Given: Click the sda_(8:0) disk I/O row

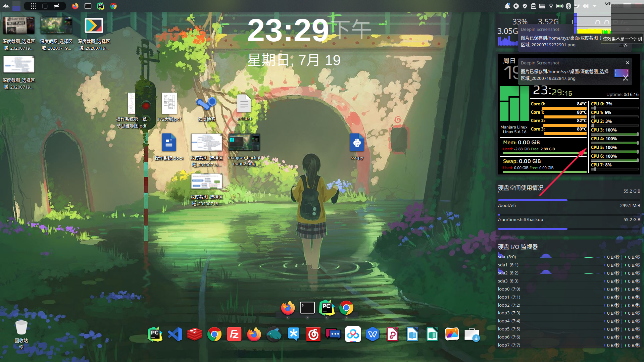Looking at the screenshot, I should point(569,257).
